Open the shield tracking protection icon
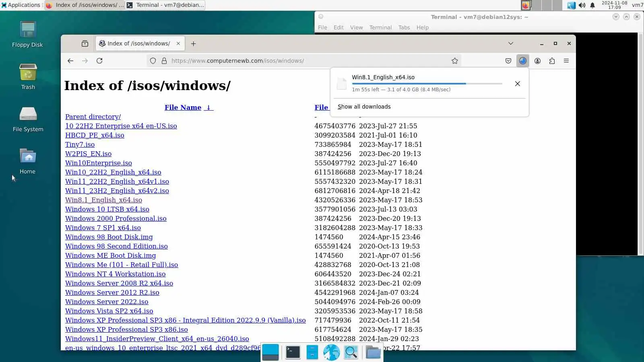The image size is (644, 362). click(153, 61)
